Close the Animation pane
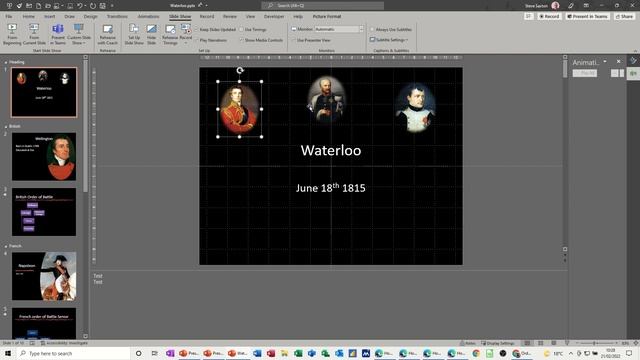Image resolution: width=640 pixels, height=360 pixels. (x=618, y=61)
